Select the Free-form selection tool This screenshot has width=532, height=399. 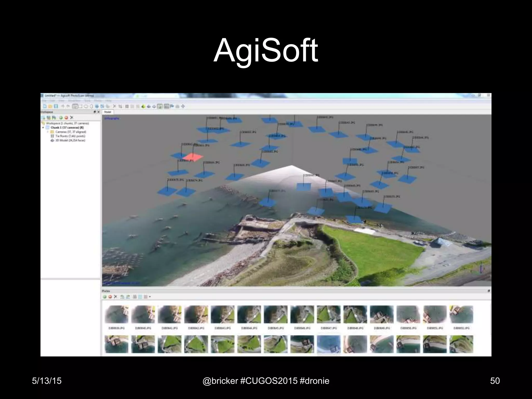[x=91, y=106]
